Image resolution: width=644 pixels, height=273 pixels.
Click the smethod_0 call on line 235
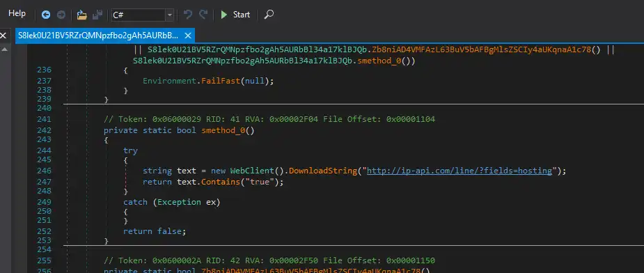379,61
